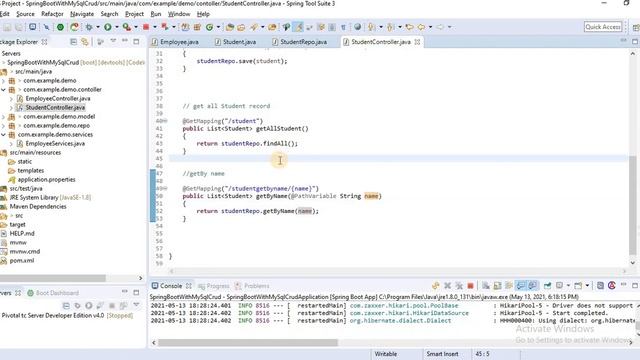Click Remove All Terminated Launches in Console
640x360 pixels.
tap(459, 286)
